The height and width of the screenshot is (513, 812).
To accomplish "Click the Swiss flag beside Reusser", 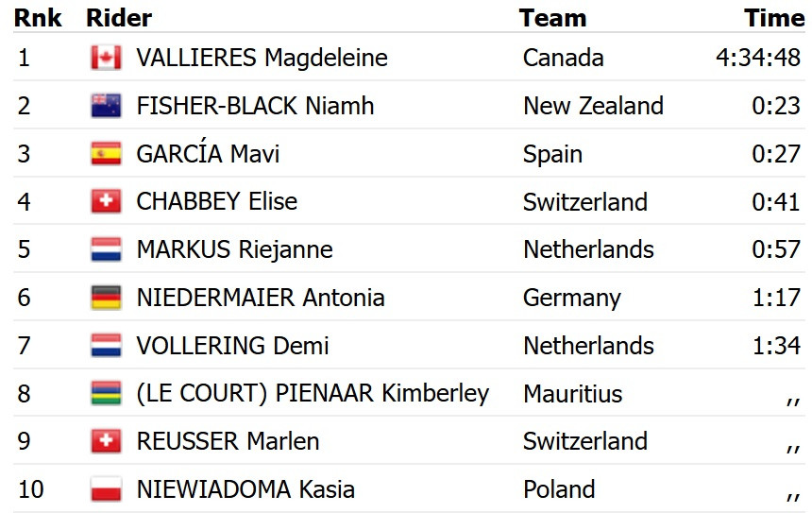I will pyautogui.click(x=106, y=441).
